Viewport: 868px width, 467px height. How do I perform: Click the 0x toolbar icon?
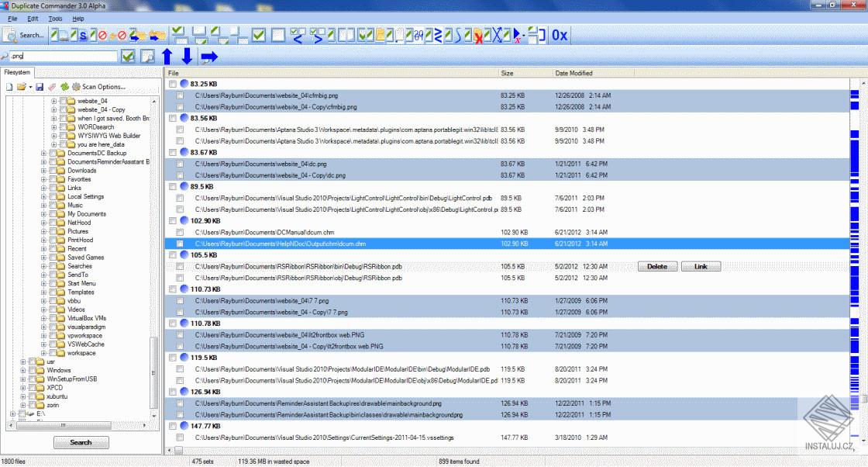coord(560,35)
